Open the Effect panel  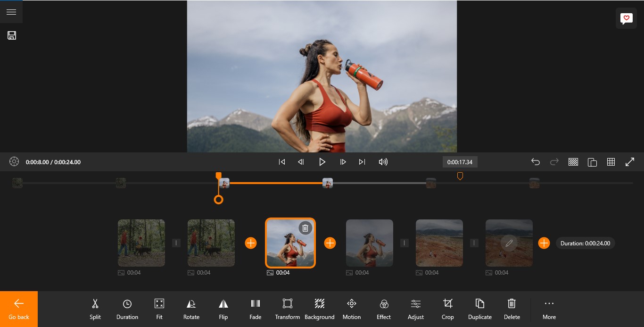coord(383,309)
